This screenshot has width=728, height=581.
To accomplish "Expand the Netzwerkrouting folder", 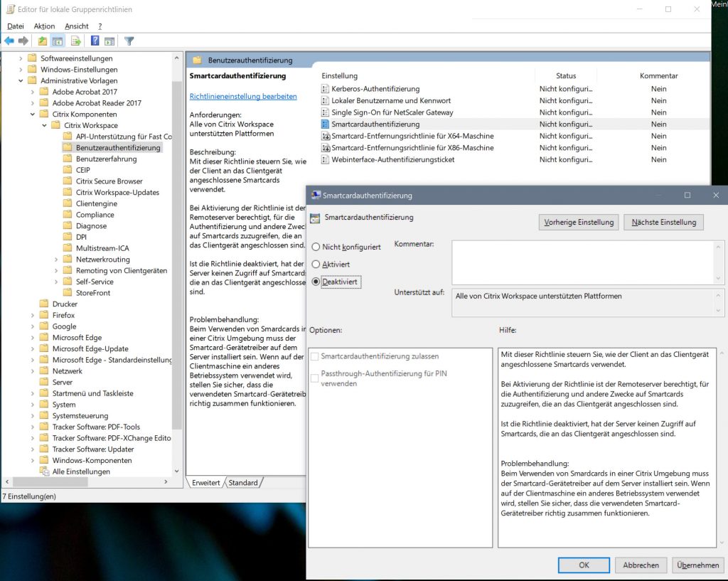I will [56, 260].
